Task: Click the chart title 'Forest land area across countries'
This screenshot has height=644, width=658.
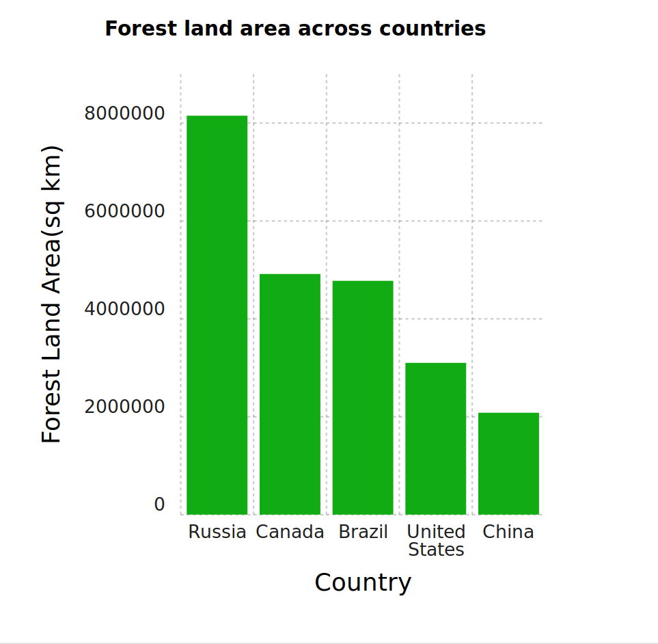Action: 295,29
